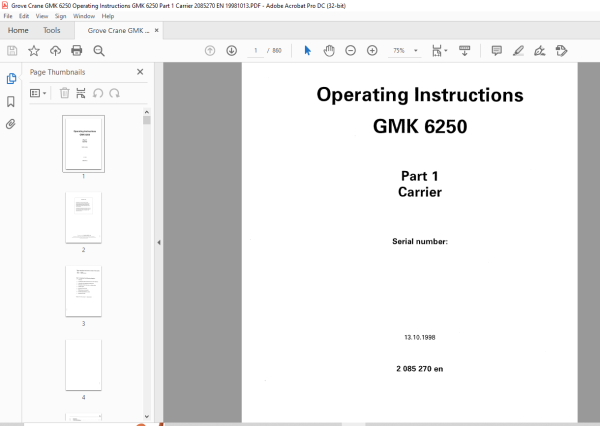Viewport: 600px width, 426px height.
Task: Click the print pages icon in thumbnails panel
Action: 81,93
